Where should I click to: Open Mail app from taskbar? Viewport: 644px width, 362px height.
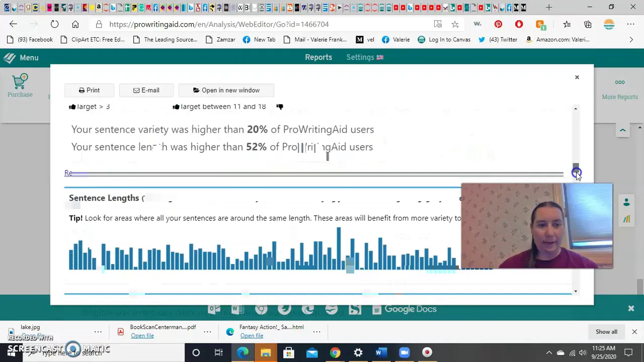pyautogui.click(x=312, y=352)
